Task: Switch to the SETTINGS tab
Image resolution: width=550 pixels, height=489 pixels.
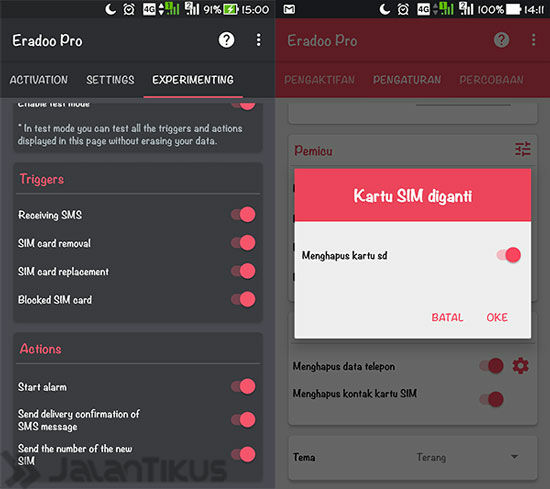Action: [x=110, y=80]
